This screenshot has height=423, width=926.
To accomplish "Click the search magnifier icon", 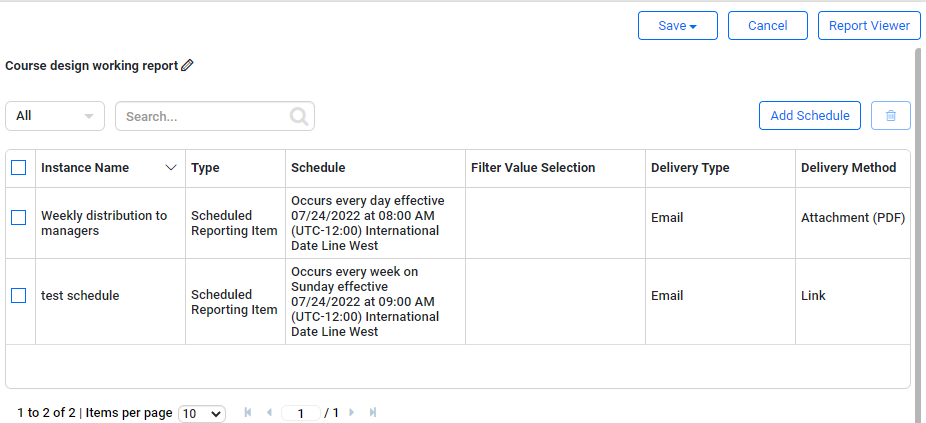I will (299, 116).
